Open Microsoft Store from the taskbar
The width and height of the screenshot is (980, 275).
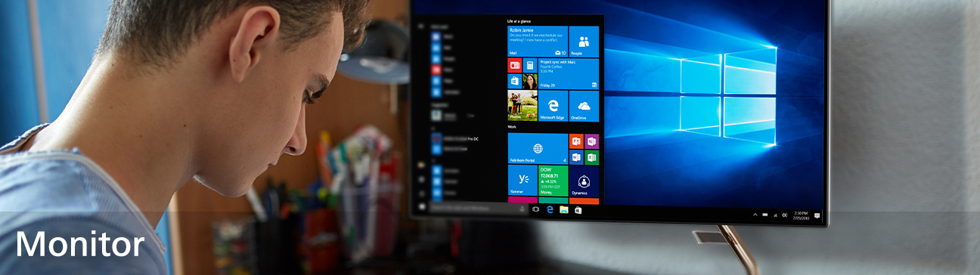[578, 211]
